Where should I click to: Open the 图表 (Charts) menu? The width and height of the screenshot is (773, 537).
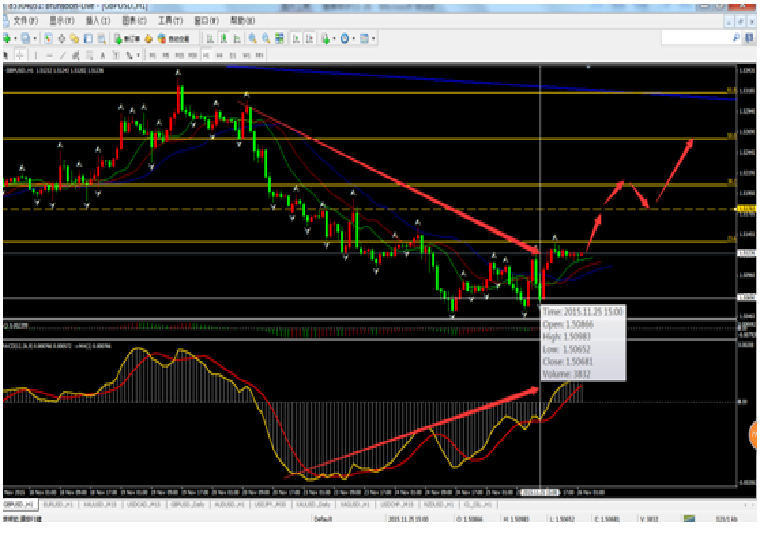click(135, 21)
